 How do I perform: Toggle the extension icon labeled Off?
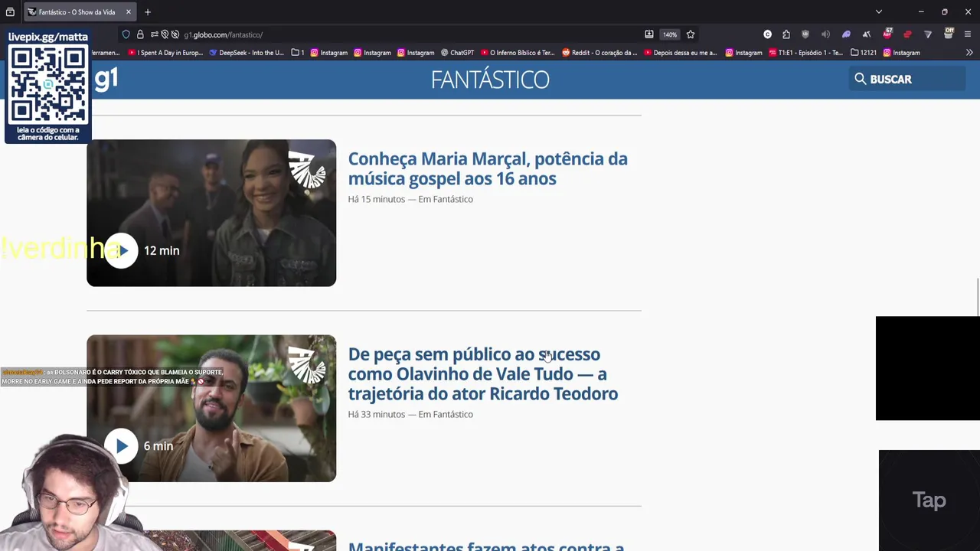[949, 34]
